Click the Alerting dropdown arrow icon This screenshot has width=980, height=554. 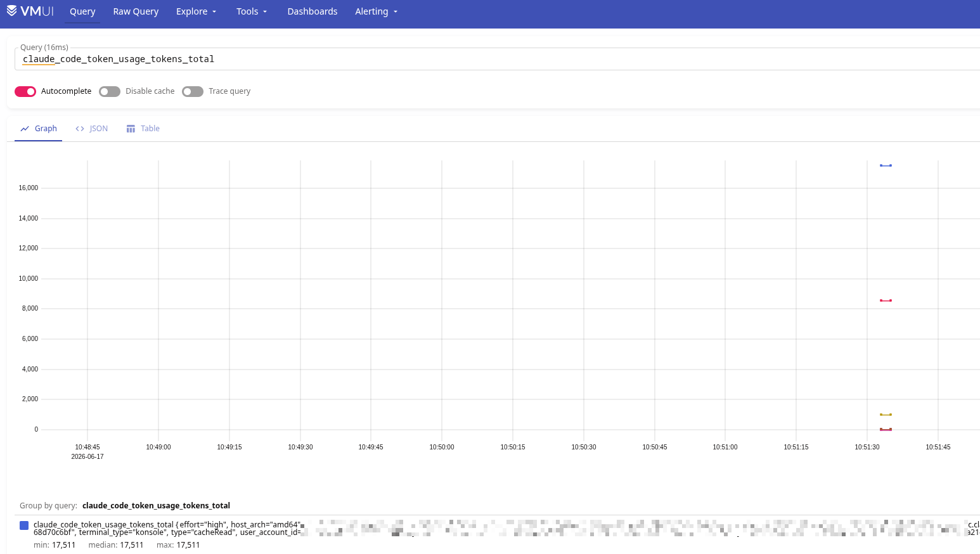396,12
